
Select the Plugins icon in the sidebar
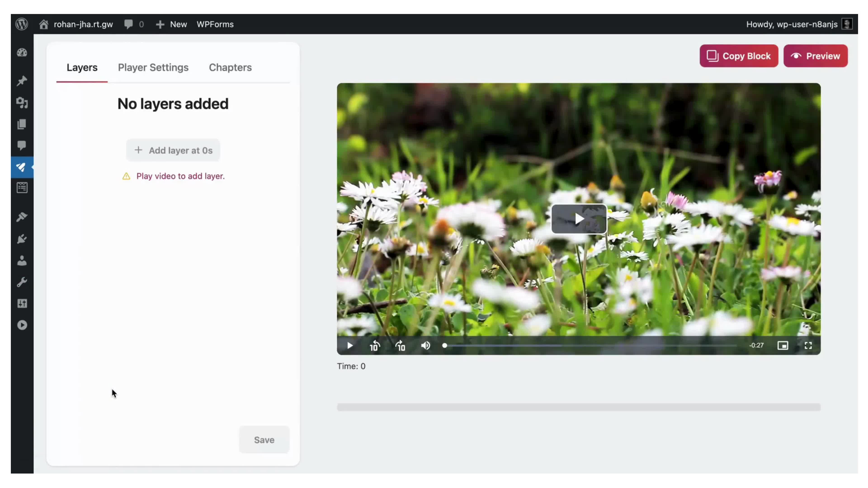pyautogui.click(x=21, y=239)
